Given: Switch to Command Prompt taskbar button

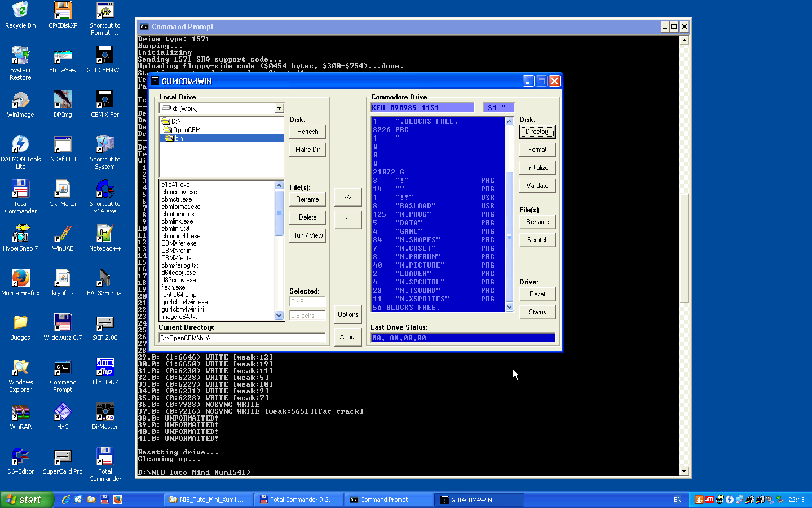Looking at the screenshot, I should click(389, 500).
